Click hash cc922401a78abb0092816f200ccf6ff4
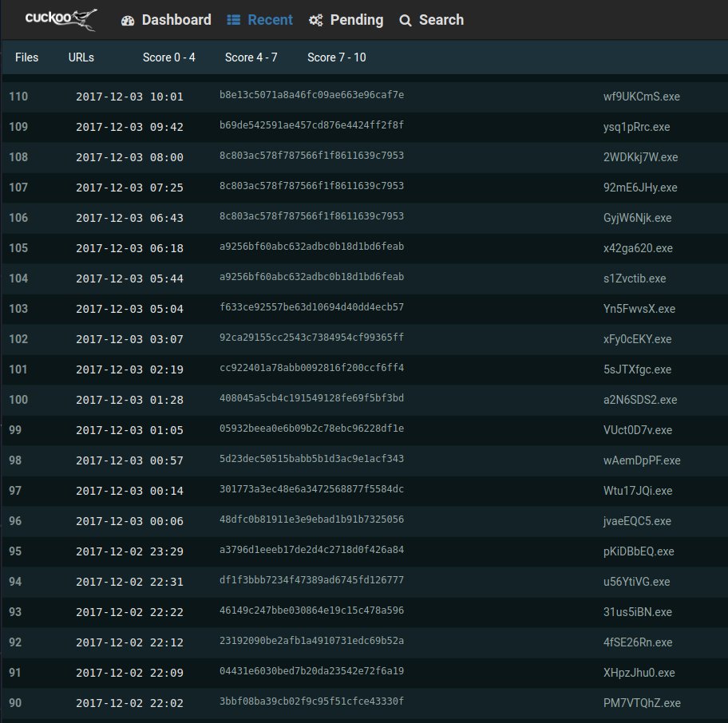 point(311,368)
